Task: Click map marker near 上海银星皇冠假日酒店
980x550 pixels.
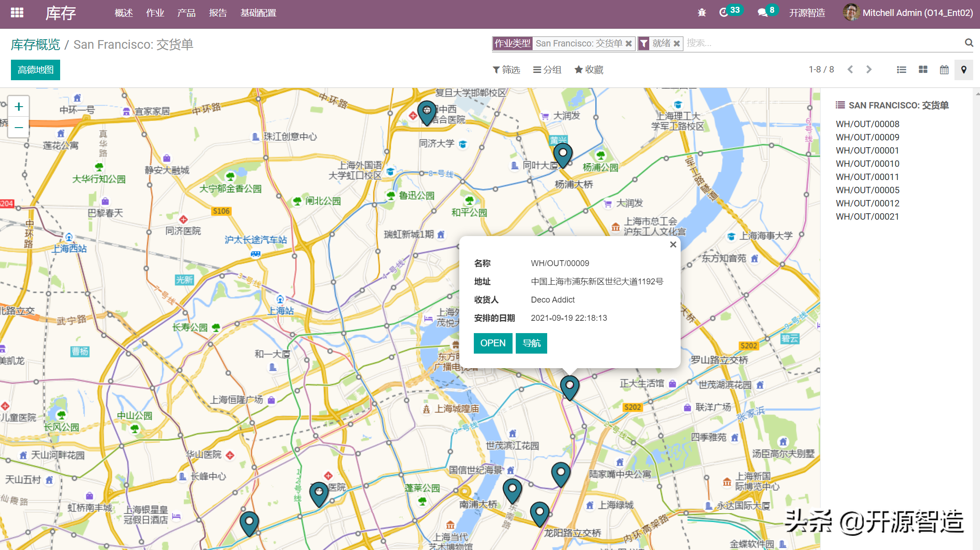Action: click(x=249, y=524)
